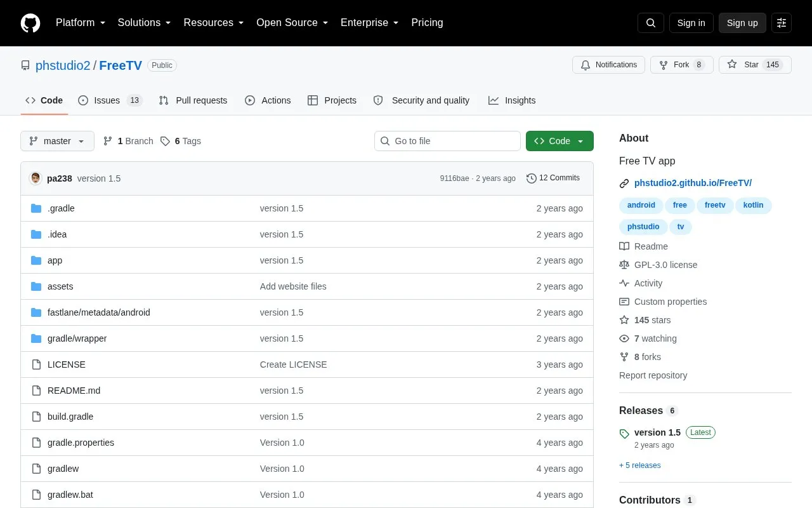Click the pa238 avatar image
The image size is (812, 508).
coord(36,178)
